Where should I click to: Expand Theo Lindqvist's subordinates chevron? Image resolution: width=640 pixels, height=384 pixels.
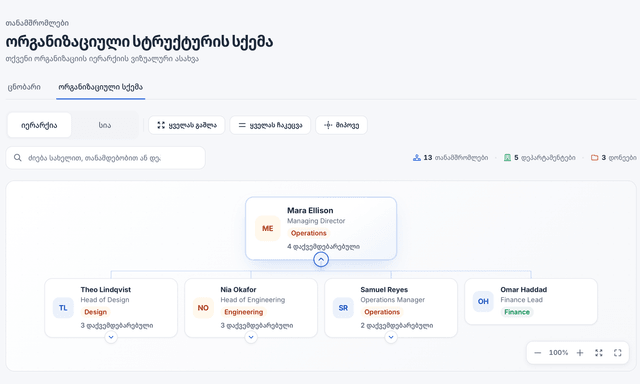pyautogui.click(x=111, y=337)
